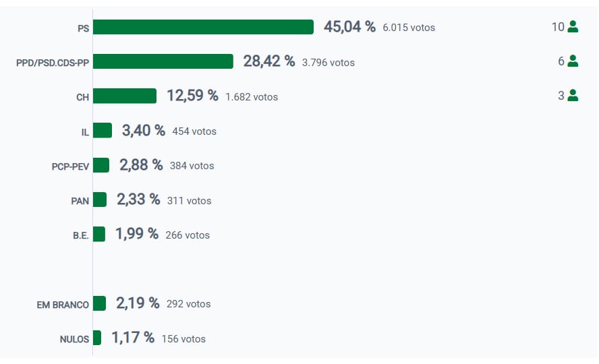This screenshot has width=599, height=364.
Task: Click the PAN green bar
Action: [100, 200]
